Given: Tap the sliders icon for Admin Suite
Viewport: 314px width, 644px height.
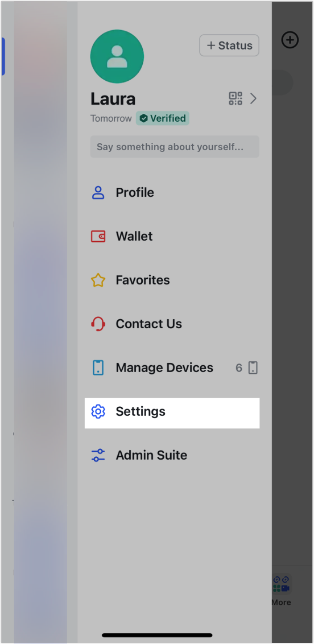Looking at the screenshot, I should (x=98, y=455).
